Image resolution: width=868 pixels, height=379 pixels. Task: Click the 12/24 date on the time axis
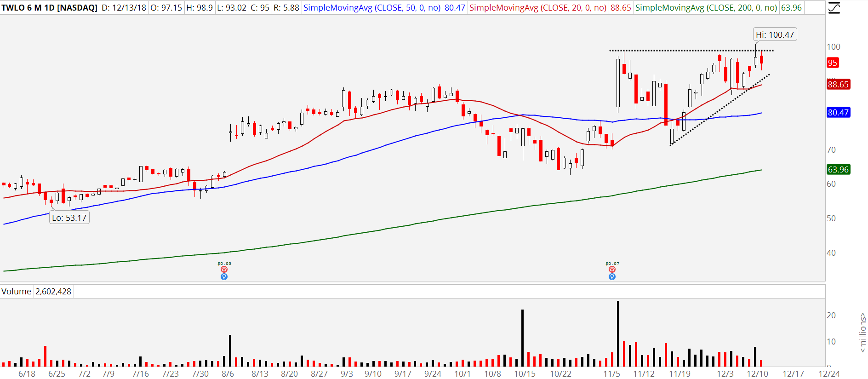click(829, 373)
